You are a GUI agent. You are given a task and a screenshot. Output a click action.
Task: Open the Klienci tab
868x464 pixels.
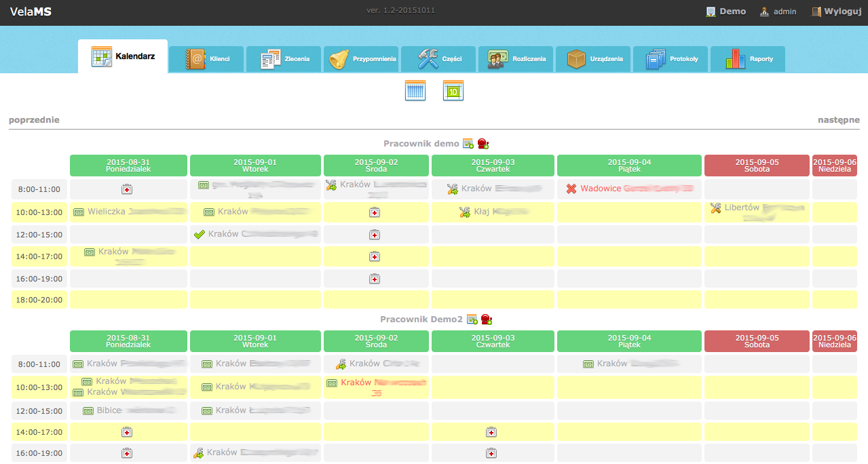click(x=206, y=59)
